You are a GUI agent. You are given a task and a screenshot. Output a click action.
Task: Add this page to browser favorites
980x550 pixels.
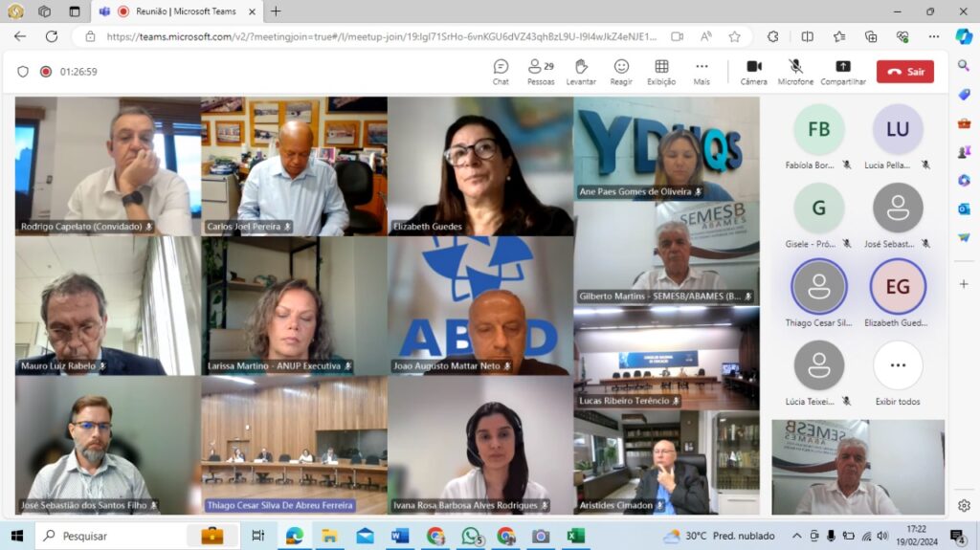(734, 36)
